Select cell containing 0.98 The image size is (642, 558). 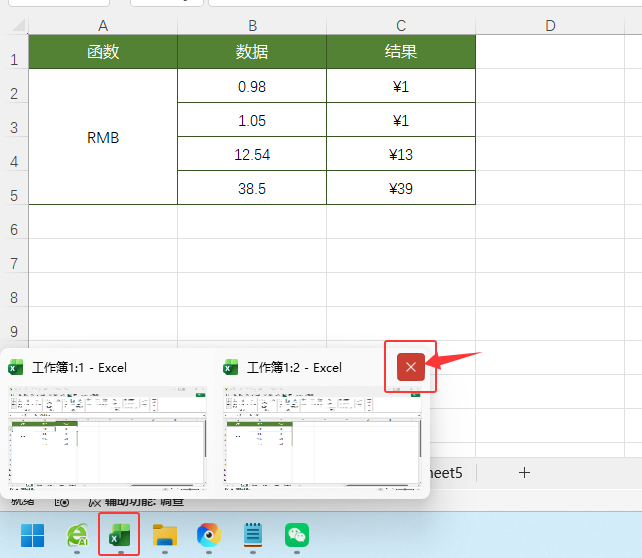pyautogui.click(x=252, y=86)
